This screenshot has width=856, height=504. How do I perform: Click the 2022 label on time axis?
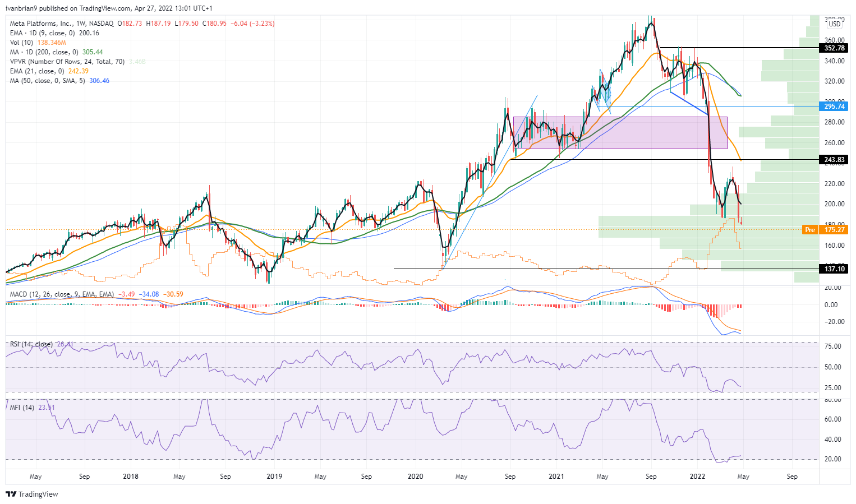697,477
